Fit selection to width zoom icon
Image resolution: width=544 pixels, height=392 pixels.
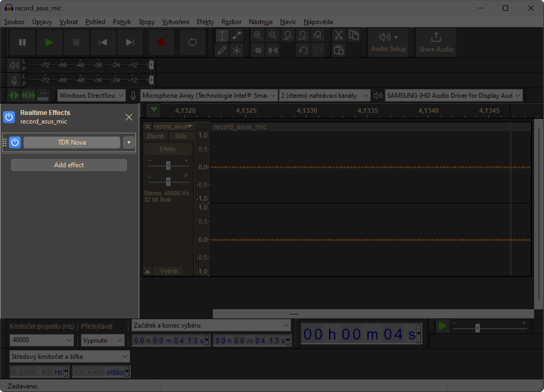[x=288, y=36]
